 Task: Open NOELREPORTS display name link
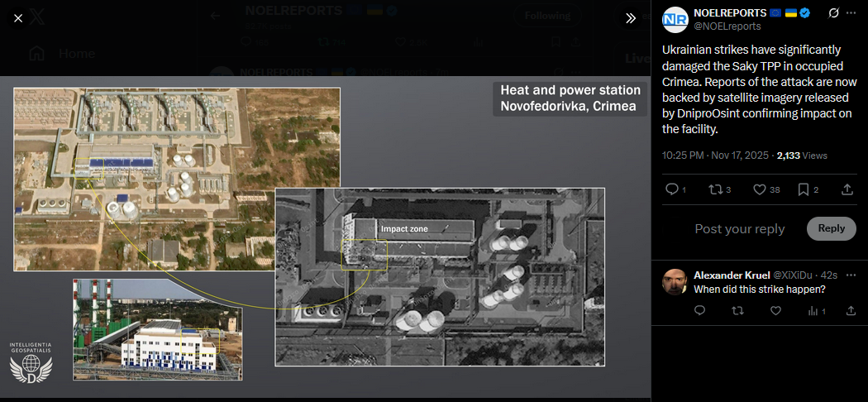click(x=730, y=13)
